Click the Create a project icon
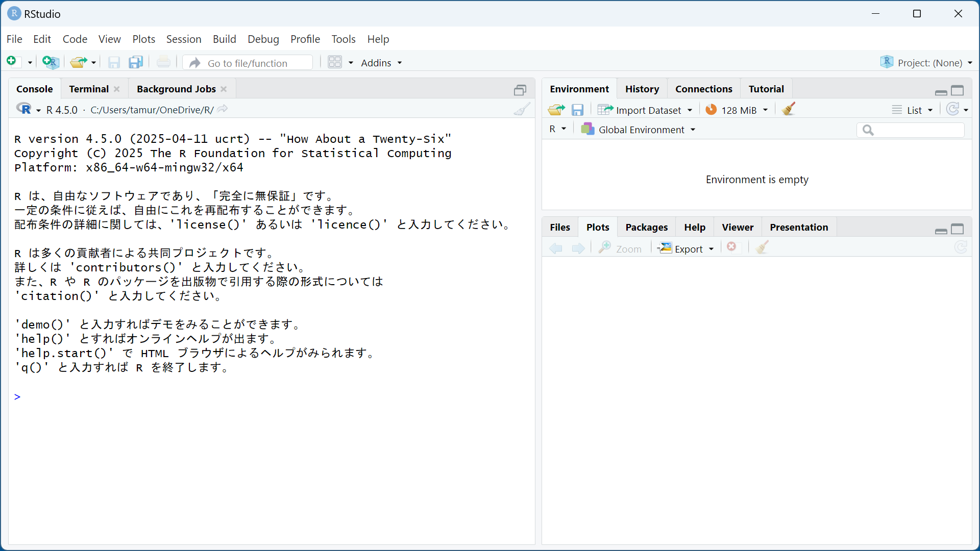The image size is (980, 551). click(51, 62)
